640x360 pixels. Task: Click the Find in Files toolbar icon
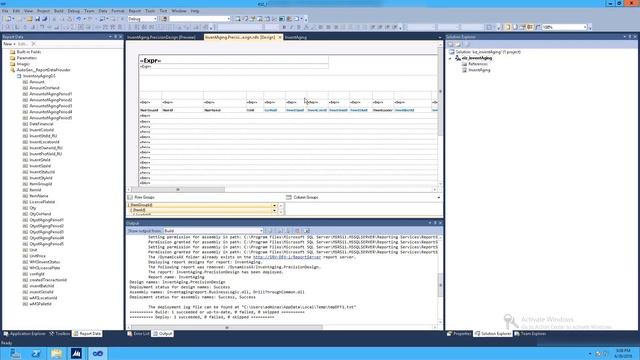(164, 19)
